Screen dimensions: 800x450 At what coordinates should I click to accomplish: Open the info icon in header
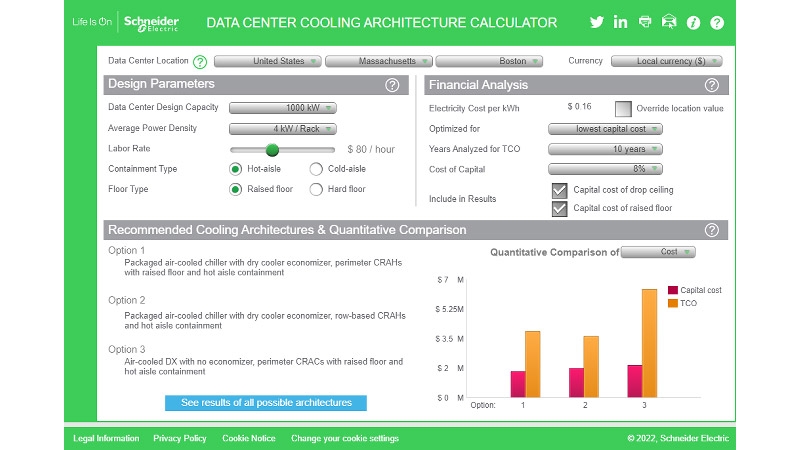tap(693, 22)
